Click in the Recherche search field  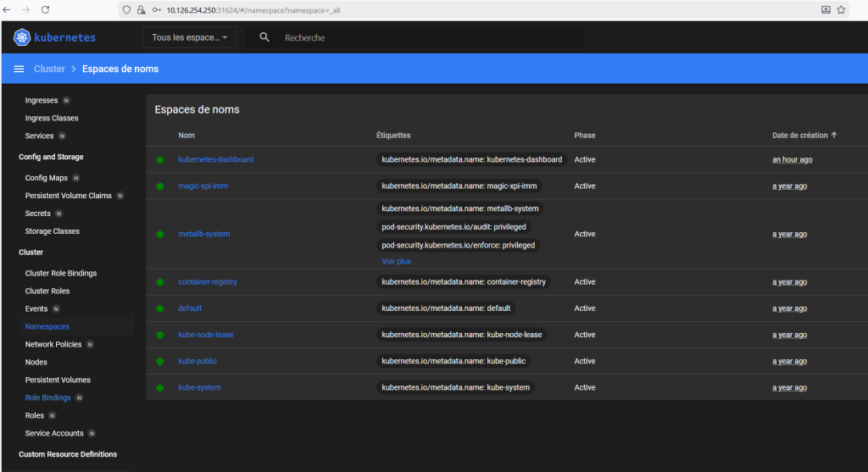(x=424, y=37)
